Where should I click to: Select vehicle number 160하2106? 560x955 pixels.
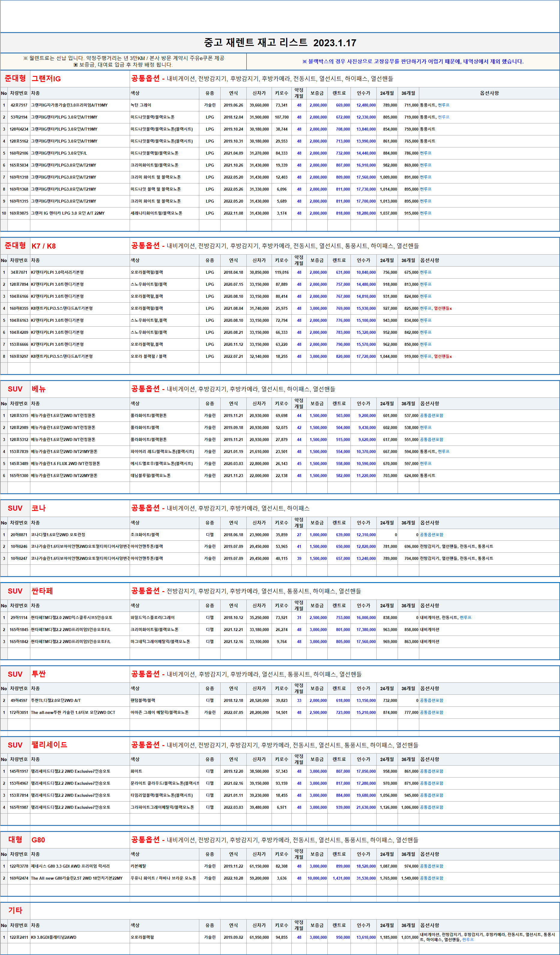[19, 153]
